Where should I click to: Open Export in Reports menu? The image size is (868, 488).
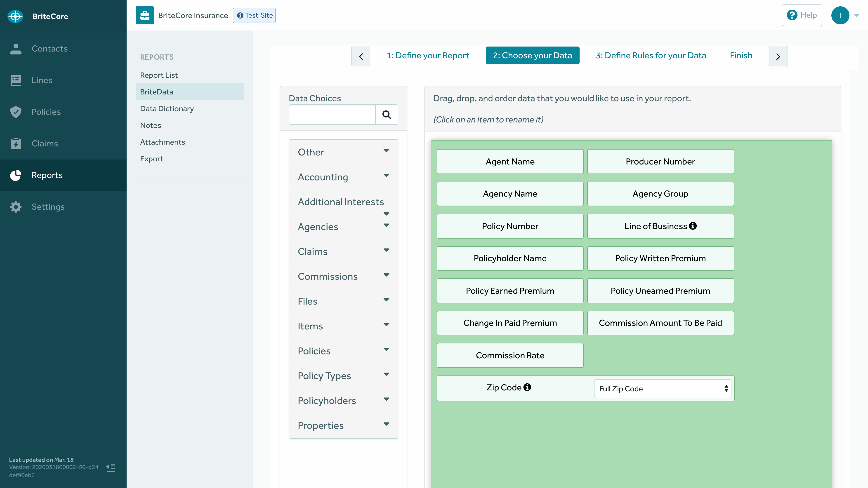190,159
